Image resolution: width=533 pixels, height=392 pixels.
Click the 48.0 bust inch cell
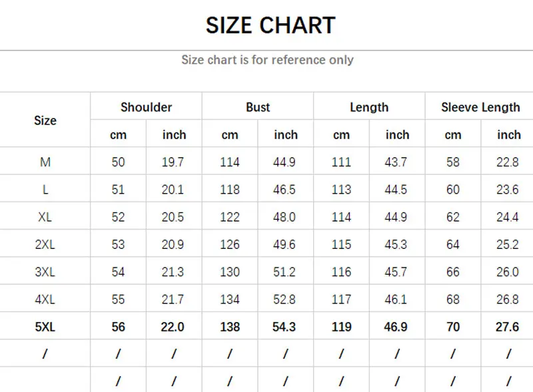tap(285, 217)
